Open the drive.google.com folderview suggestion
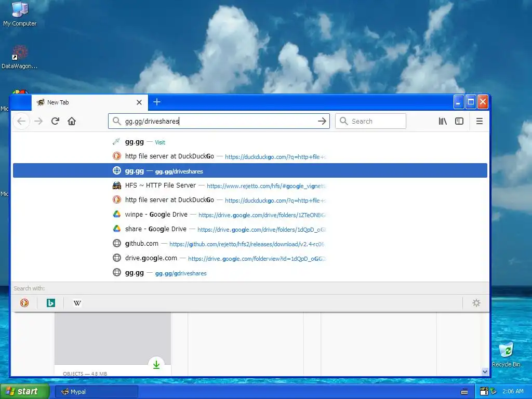The image size is (532, 399). [250, 258]
